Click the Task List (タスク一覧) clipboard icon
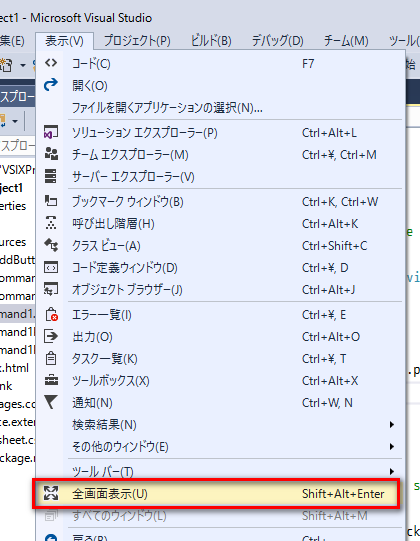This screenshot has height=541, width=420. click(51, 358)
